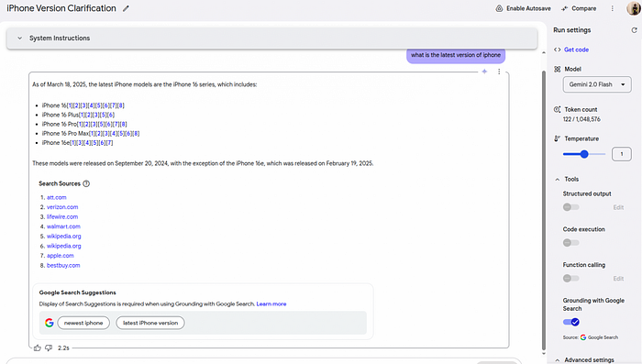Viewport: 642px width, 364px height.
Task: Click the 122 / 1,048,576 token count
Action: click(x=581, y=119)
